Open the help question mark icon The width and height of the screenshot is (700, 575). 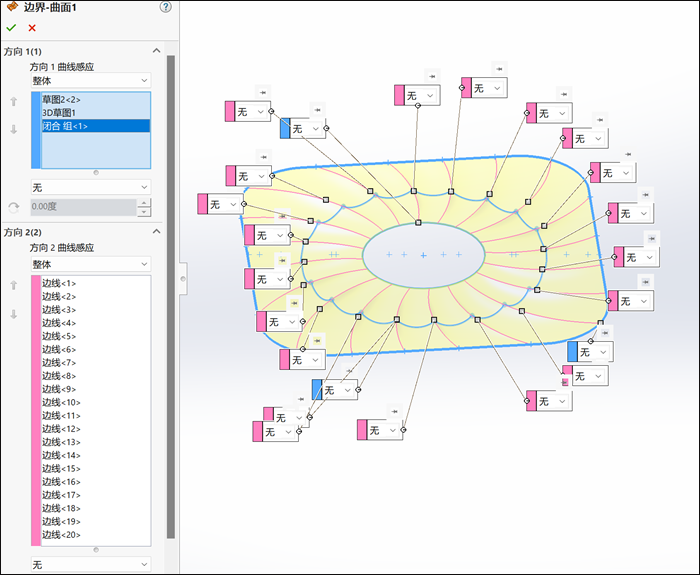pyautogui.click(x=165, y=7)
